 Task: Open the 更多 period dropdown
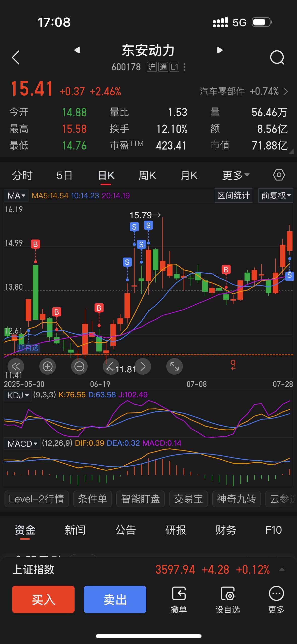(236, 175)
